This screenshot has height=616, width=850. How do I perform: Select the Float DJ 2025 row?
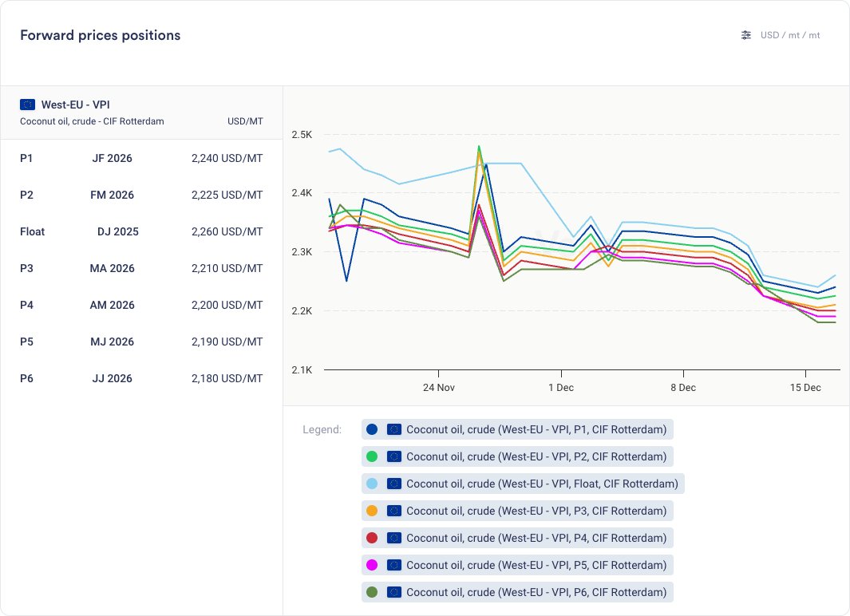tap(141, 231)
